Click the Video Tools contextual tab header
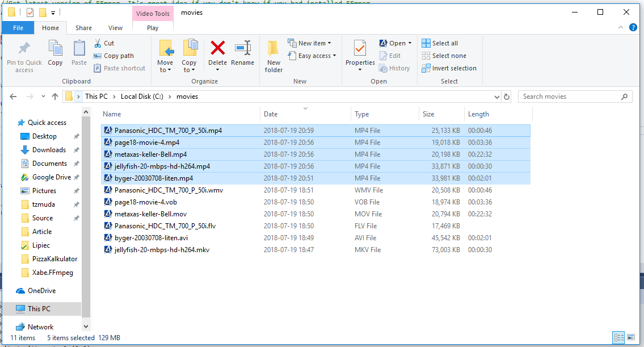Screen dimensions: 644x347 tap(153, 14)
